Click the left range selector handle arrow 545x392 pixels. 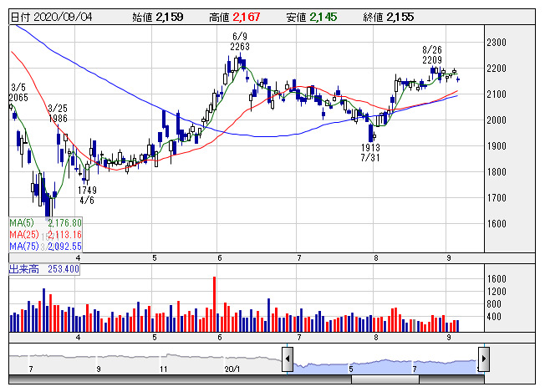pyautogui.click(x=287, y=360)
